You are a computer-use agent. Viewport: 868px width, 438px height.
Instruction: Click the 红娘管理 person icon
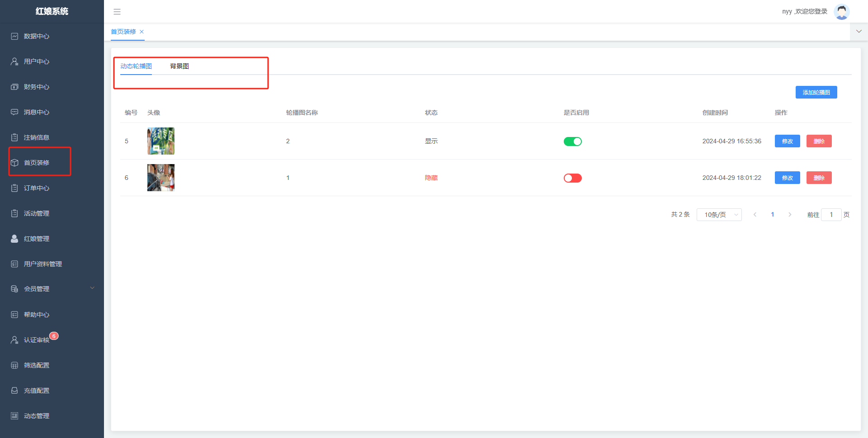[x=14, y=239]
